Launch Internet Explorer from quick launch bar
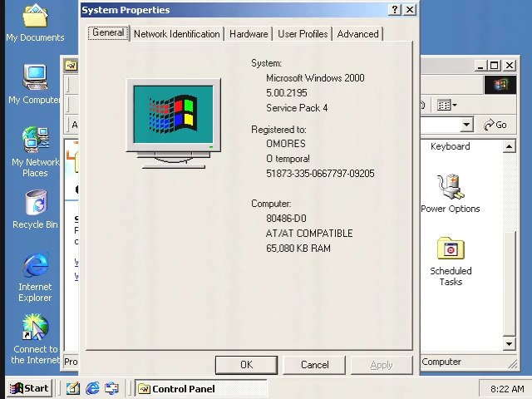The width and height of the screenshot is (532, 399). tap(92, 388)
